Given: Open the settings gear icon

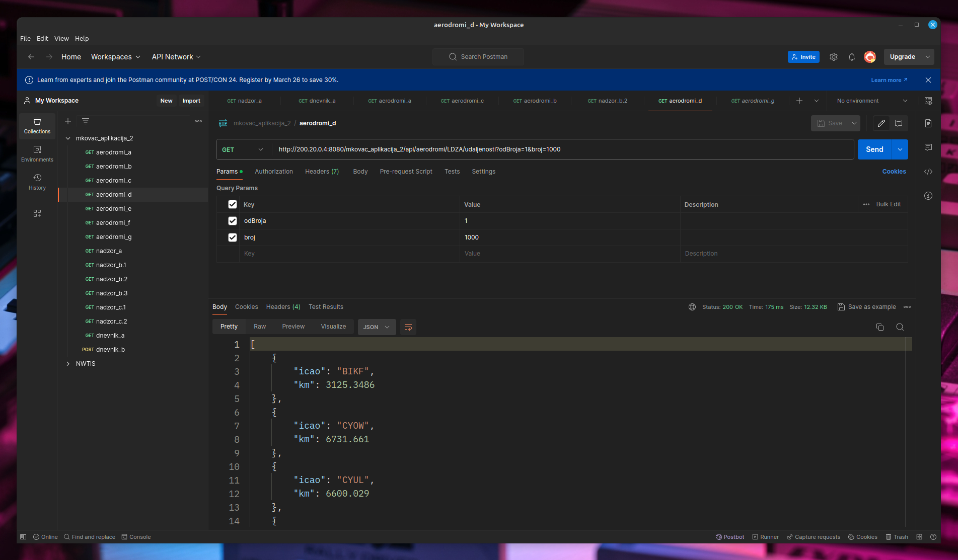Looking at the screenshot, I should click(834, 57).
